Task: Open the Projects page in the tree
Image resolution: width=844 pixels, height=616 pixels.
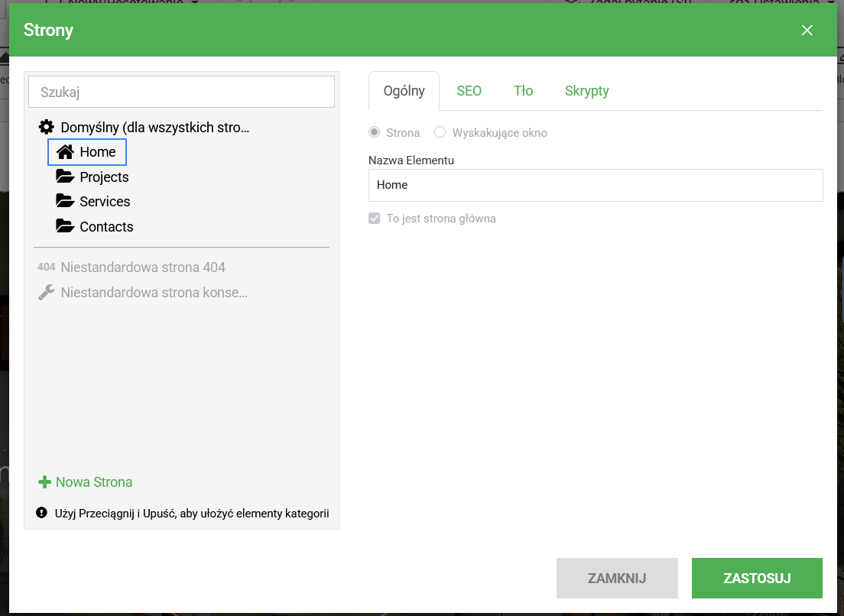Action: [x=104, y=177]
